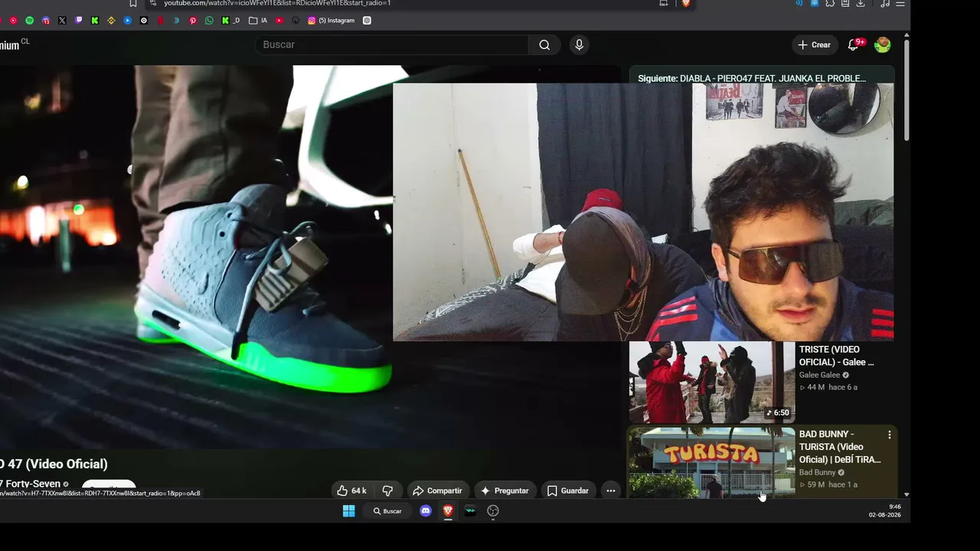Open the browser hamburger menu
This screenshot has width=980, height=551.
(x=900, y=3)
